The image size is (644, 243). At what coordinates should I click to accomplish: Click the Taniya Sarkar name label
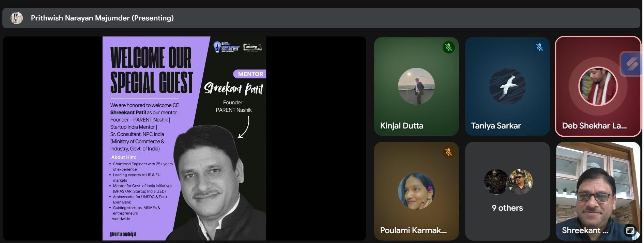pyautogui.click(x=496, y=126)
